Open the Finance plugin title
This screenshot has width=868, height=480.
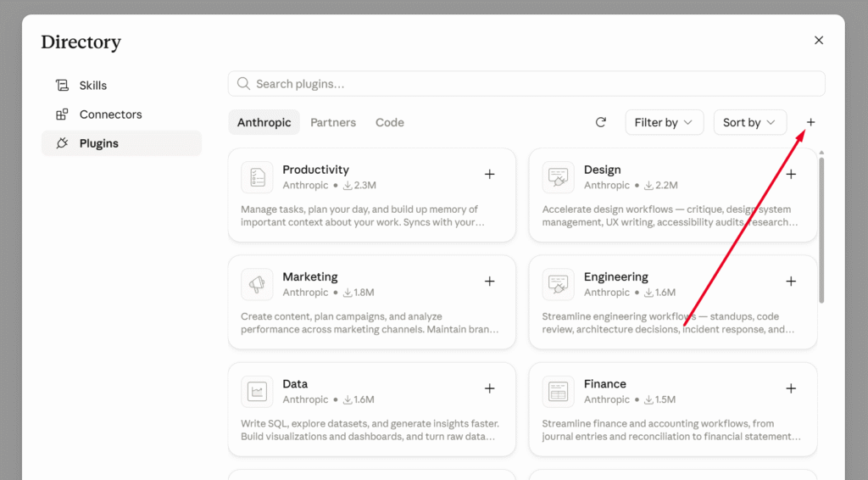605,383
